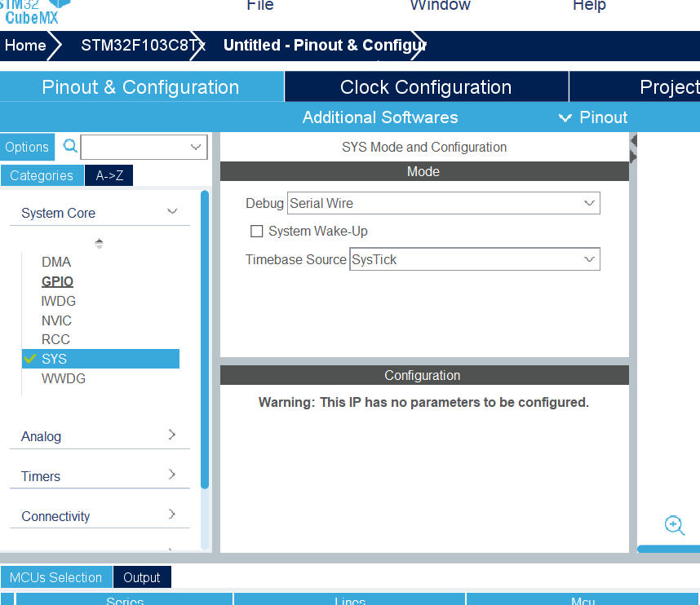Click the search magnifier icon

coord(70,146)
